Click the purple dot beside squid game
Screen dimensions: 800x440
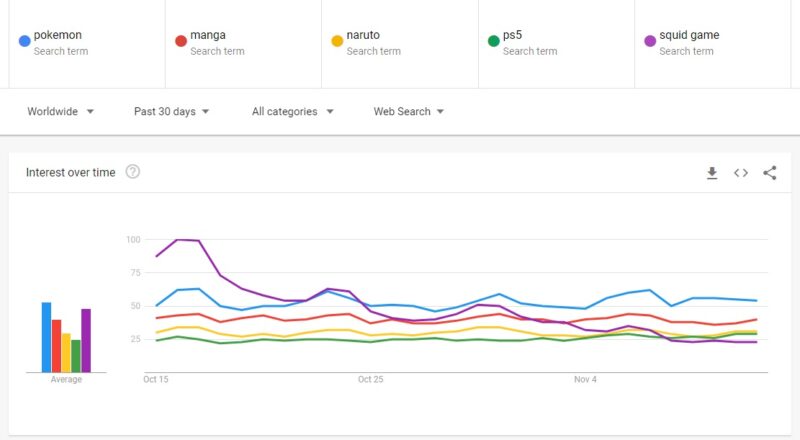[650, 41]
